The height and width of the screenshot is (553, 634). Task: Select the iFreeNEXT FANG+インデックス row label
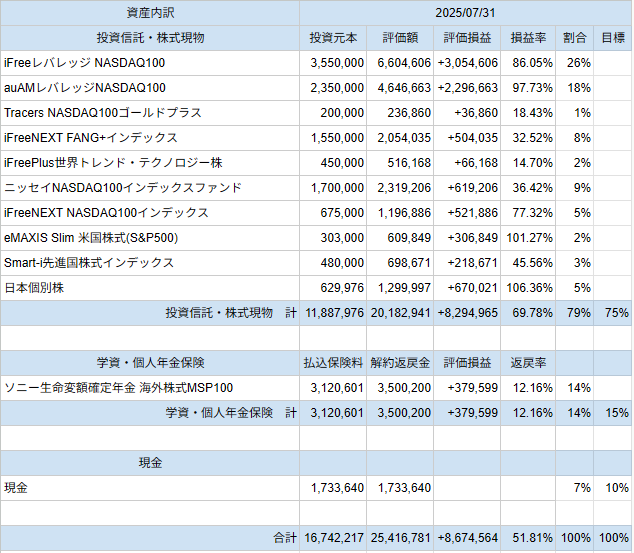point(150,138)
